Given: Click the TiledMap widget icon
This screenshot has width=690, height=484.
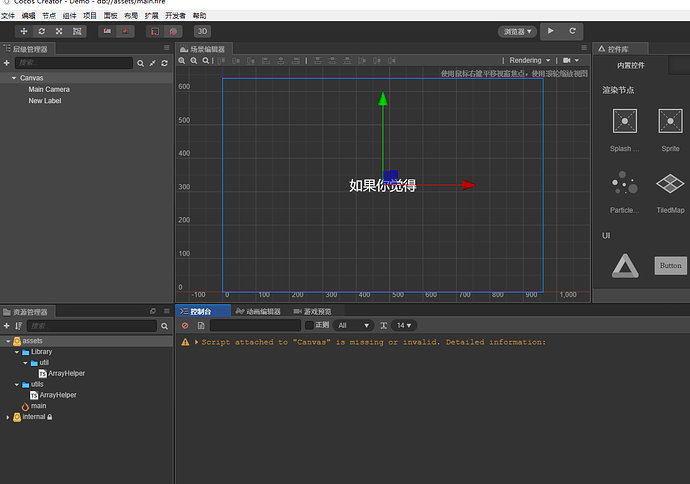Looking at the screenshot, I should pyautogui.click(x=670, y=185).
